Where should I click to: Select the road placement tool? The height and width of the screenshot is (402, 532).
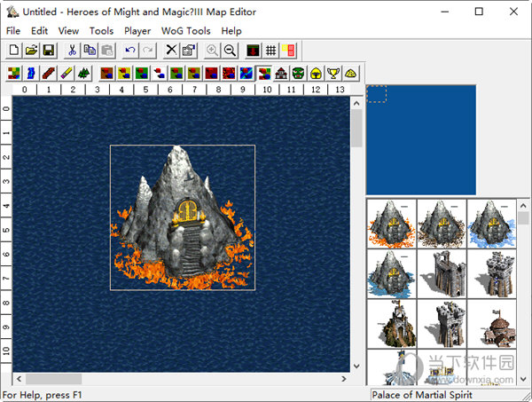click(x=49, y=73)
